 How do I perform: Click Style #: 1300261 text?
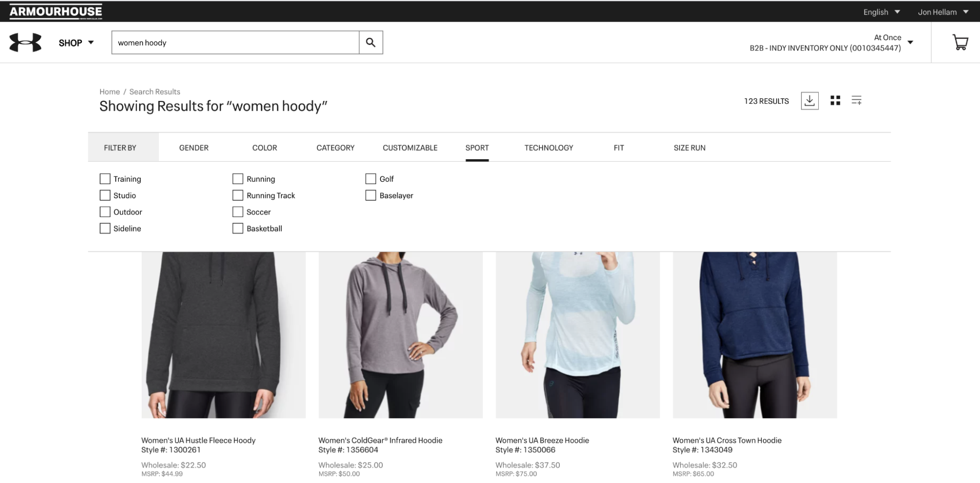[171, 450]
